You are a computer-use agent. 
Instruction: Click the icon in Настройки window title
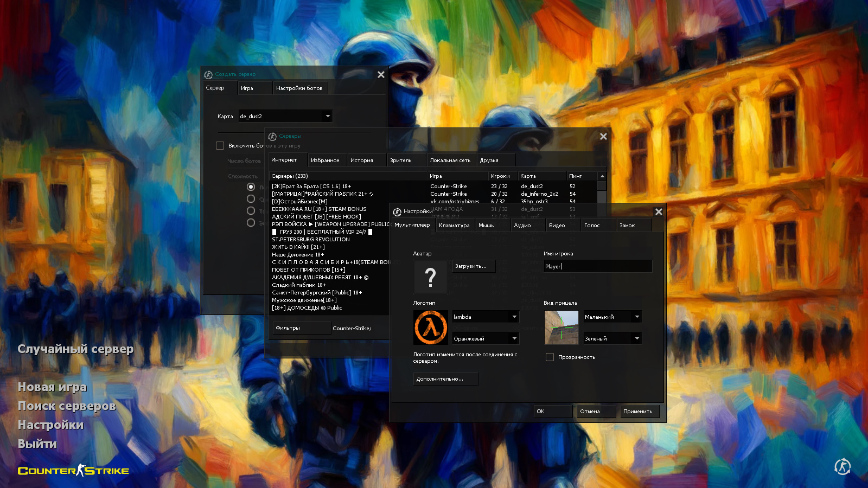point(397,211)
